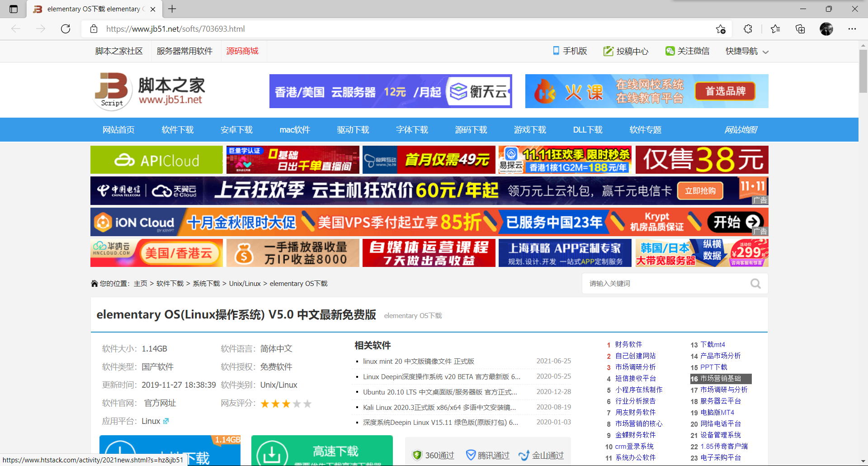The width and height of the screenshot is (868, 466).
Task: Click the home icon beside 您的位置
Action: click(x=94, y=283)
